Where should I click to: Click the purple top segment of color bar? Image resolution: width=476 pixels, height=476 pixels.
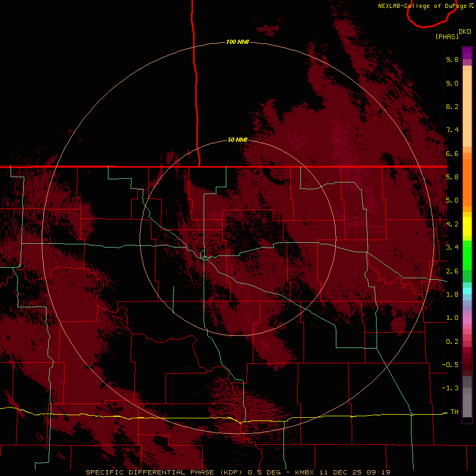(x=467, y=53)
